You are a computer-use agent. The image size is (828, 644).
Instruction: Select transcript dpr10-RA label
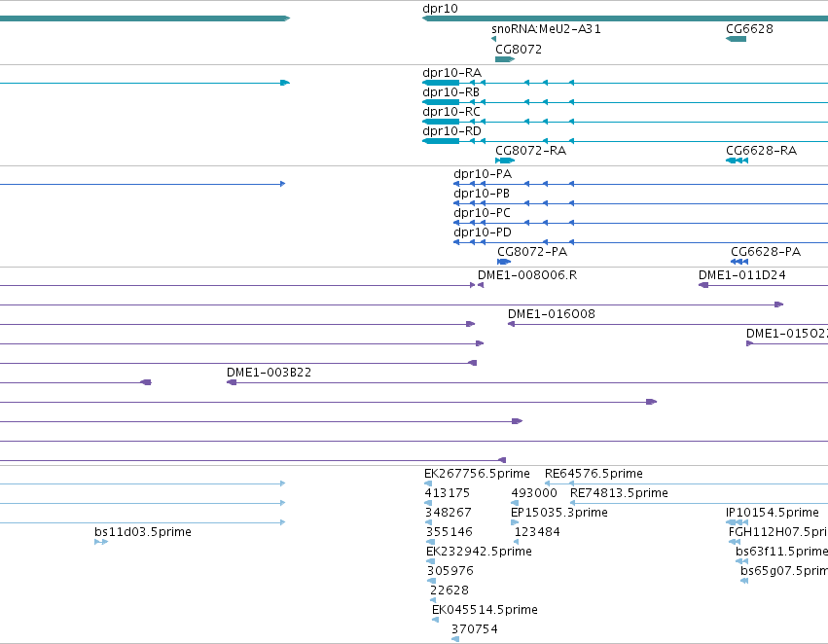click(452, 73)
